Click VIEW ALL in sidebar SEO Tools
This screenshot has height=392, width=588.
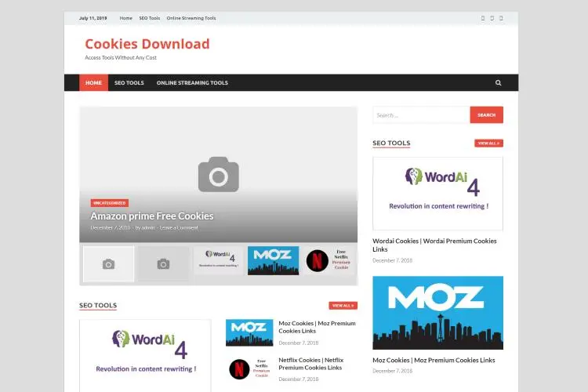click(x=488, y=143)
